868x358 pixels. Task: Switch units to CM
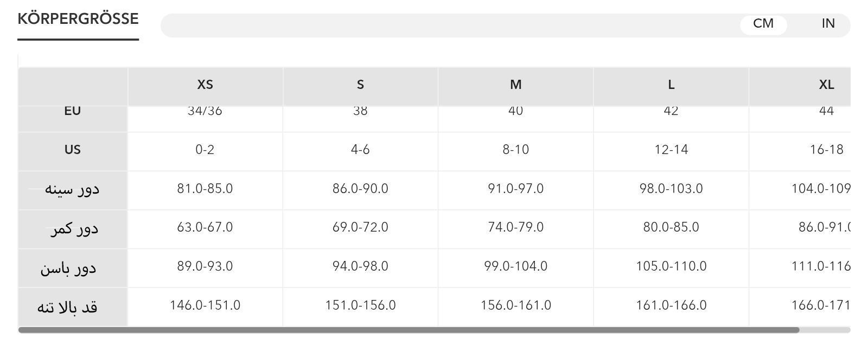[763, 24]
